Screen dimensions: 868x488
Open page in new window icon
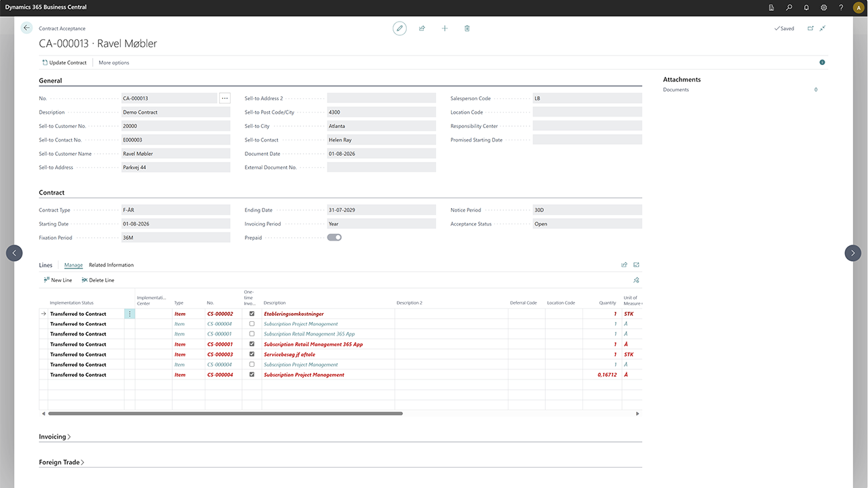[x=810, y=28]
